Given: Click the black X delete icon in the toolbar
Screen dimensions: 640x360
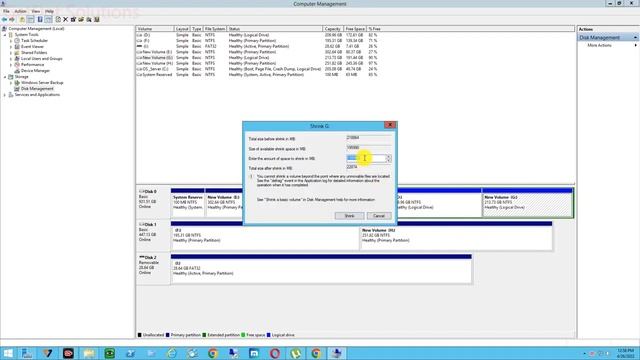Looking at the screenshot, I should (65, 20).
